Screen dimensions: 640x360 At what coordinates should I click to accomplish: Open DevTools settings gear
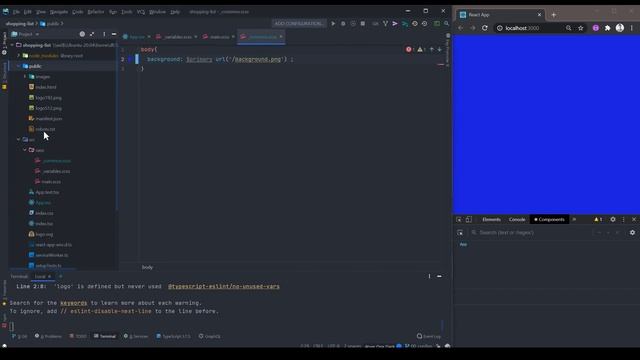(x=613, y=220)
